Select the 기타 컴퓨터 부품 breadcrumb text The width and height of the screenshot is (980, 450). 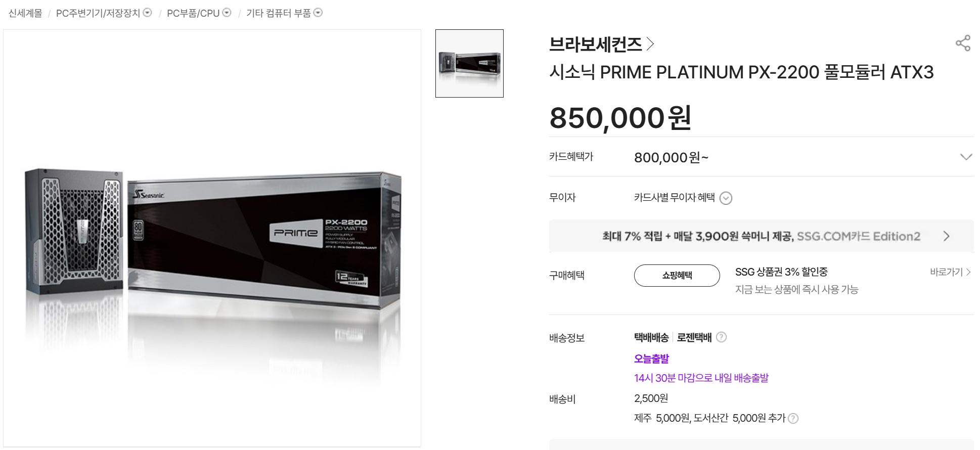pyautogui.click(x=279, y=13)
